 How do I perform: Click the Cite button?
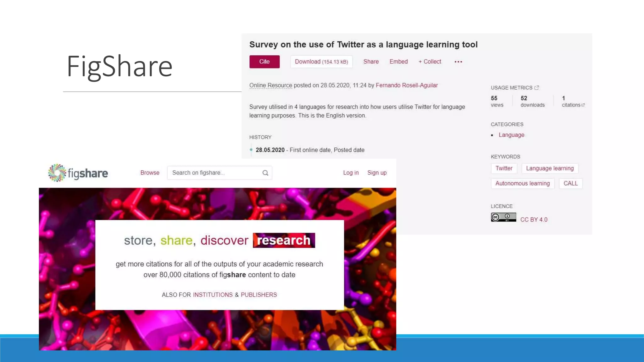(264, 62)
